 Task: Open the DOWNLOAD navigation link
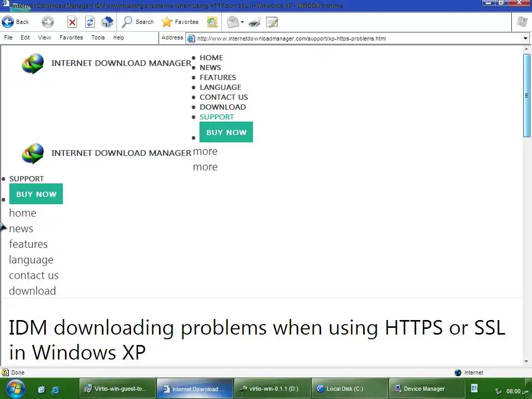tap(222, 107)
